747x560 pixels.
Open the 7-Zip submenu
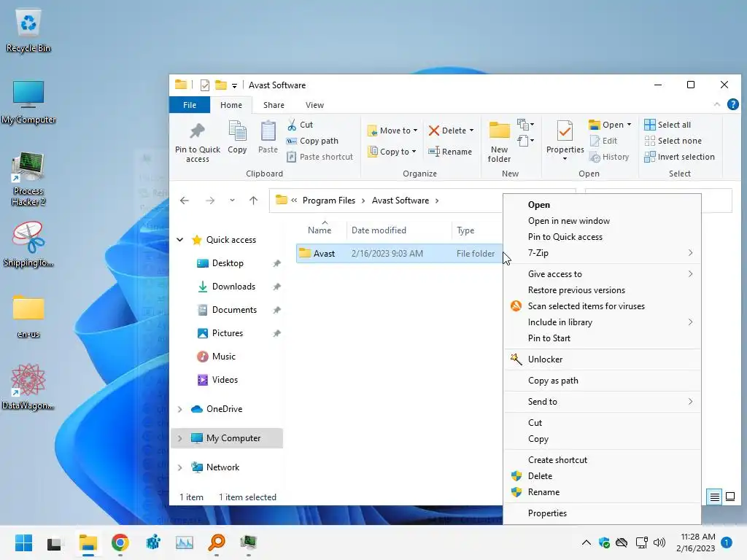602,253
